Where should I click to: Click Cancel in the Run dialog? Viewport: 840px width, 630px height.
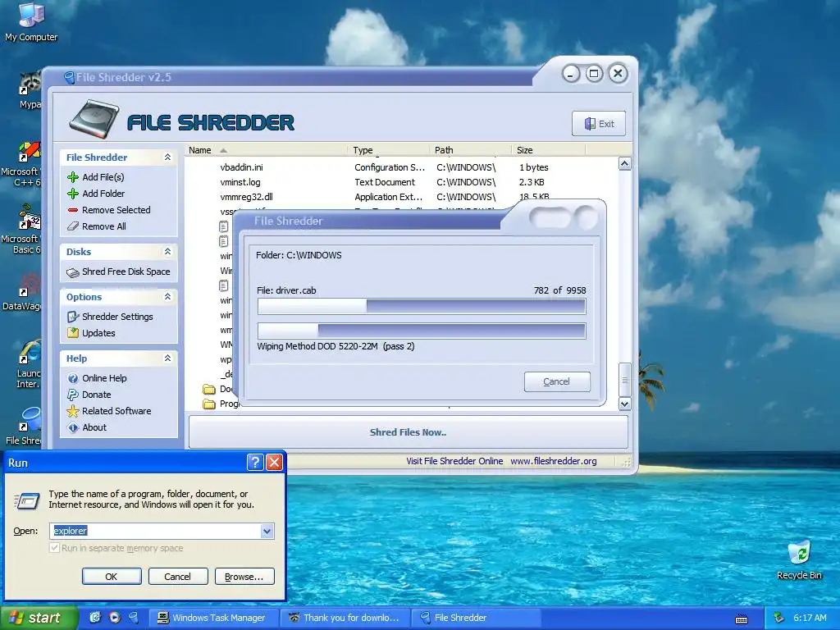coord(177,577)
